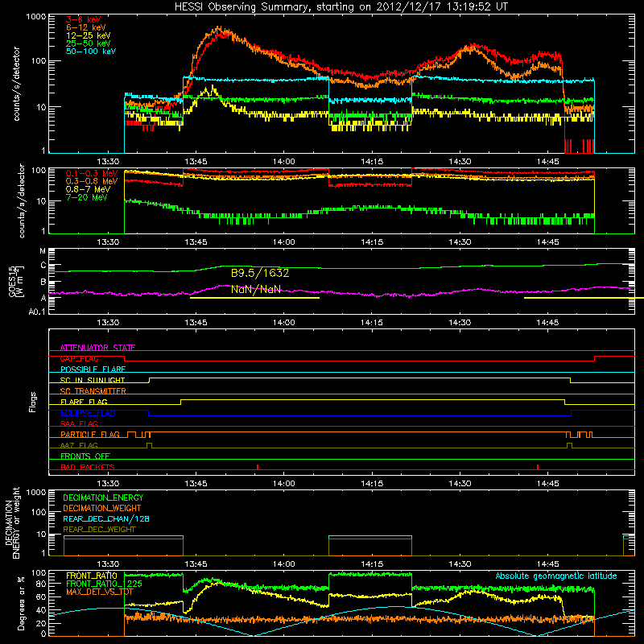Click the DECIMATION_ENERGY legend label
The width and height of the screenshot is (644, 644).
pyautogui.click(x=103, y=497)
